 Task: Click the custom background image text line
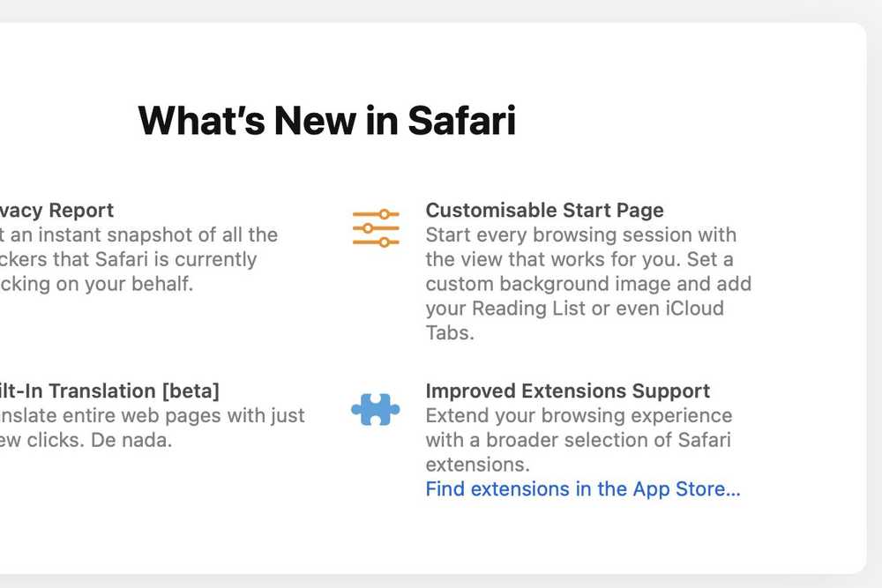(x=588, y=284)
